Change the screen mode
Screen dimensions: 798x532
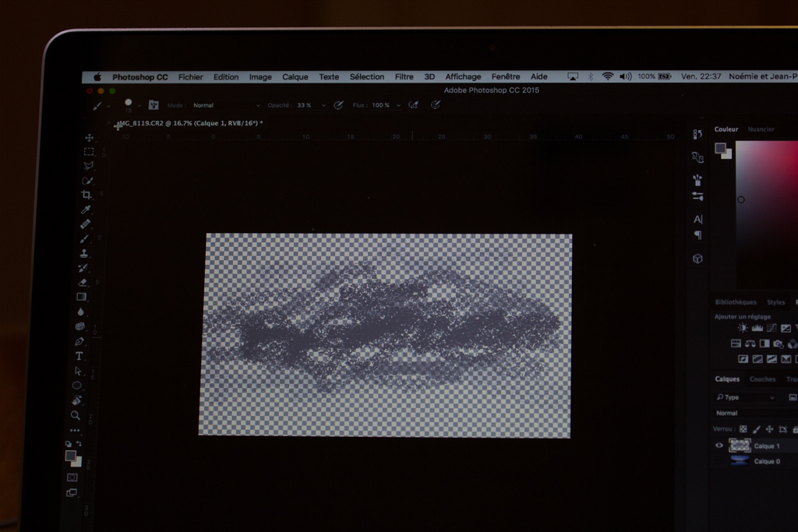[x=72, y=492]
